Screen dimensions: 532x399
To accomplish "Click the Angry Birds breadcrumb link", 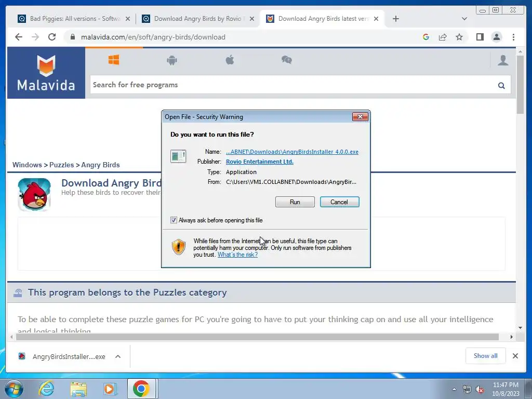I will point(100,165).
